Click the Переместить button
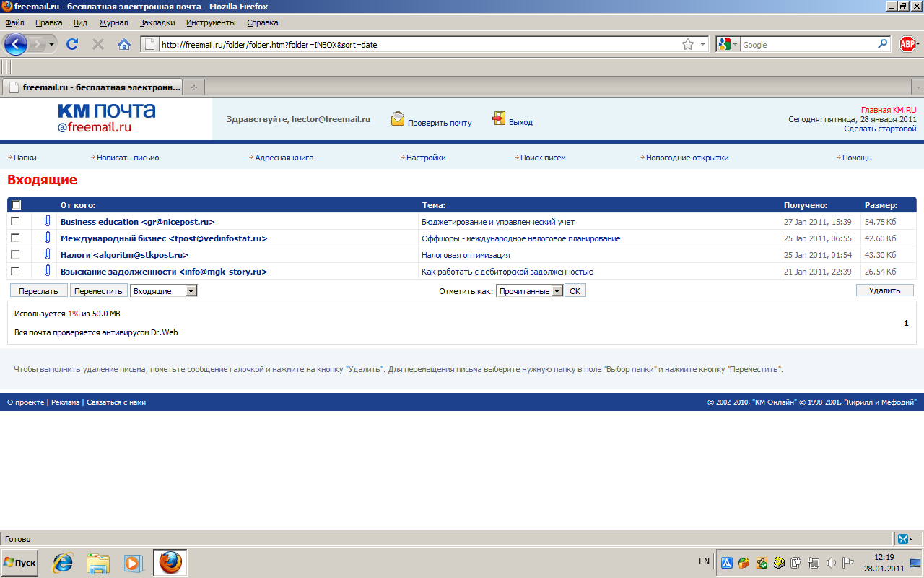The image size is (924, 578). point(99,290)
